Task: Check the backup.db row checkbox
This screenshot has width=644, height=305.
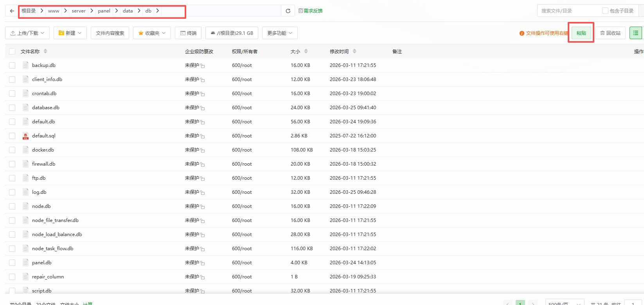Action: click(12, 65)
